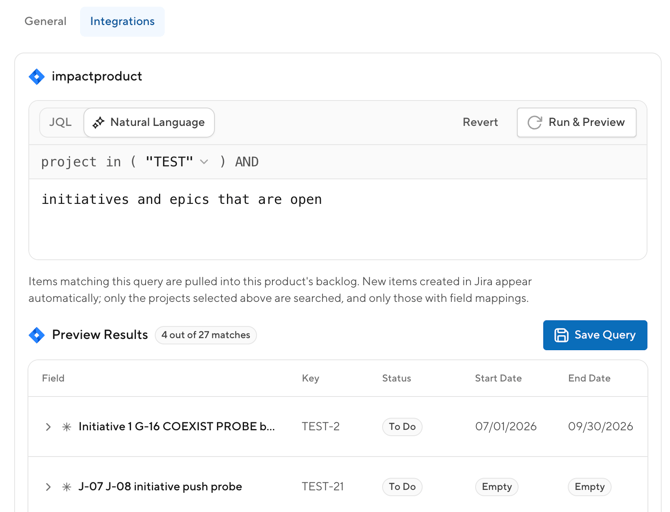Expand the Initiative 1 G-16 COEXIST PROBE row
Viewport: 670px width, 512px height.
[48, 427]
